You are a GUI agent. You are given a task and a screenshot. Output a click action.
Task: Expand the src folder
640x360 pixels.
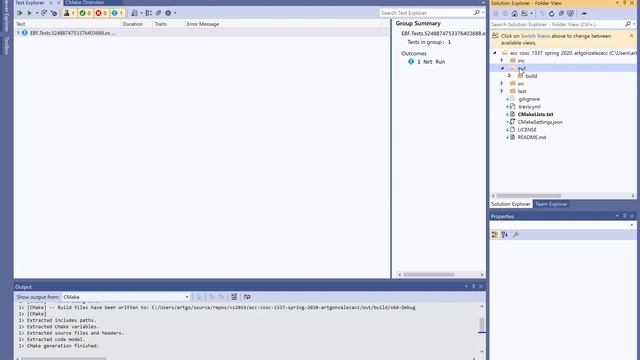pos(502,84)
